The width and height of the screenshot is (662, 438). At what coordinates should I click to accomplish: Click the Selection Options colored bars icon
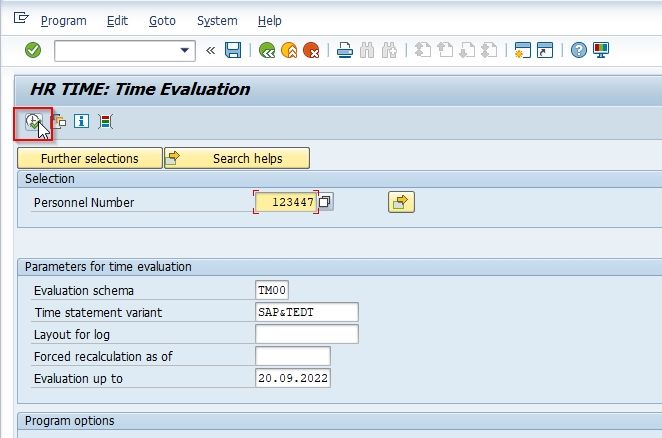click(x=105, y=122)
